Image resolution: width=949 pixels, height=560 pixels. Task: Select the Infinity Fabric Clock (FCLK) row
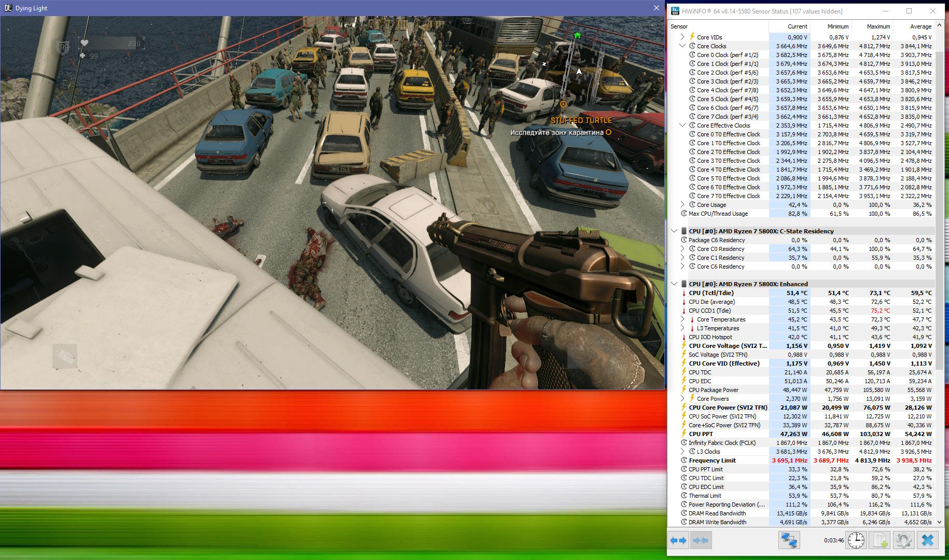(x=801, y=443)
